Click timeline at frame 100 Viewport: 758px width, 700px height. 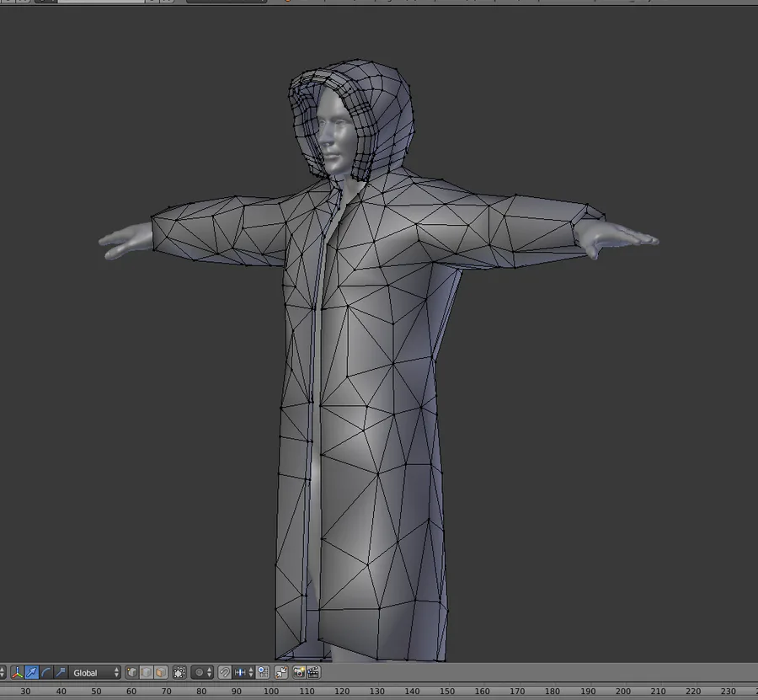[271, 692]
